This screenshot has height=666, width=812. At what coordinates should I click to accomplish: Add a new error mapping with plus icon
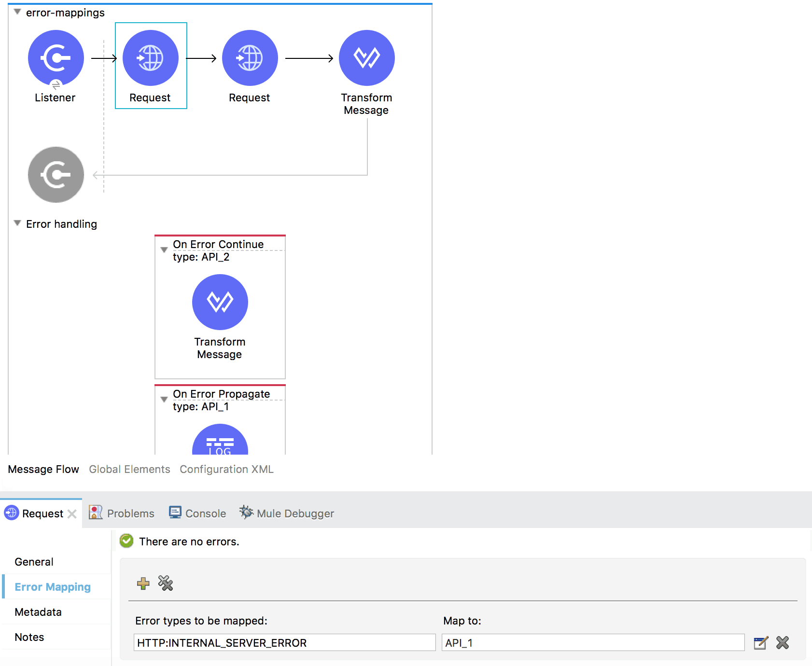point(143,583)
